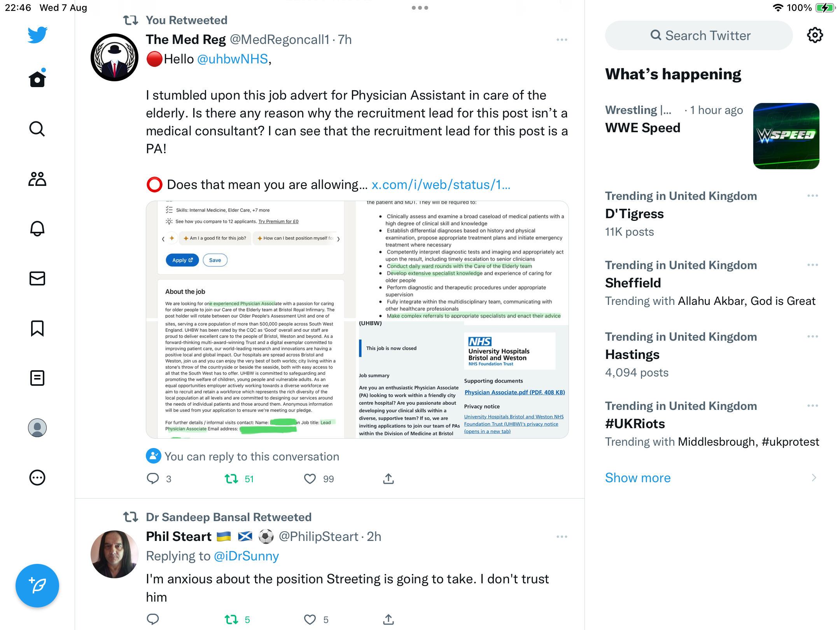
Task: Open more options for D'Tigress trend
Action: pyautogui.click(x=813, y=196)
